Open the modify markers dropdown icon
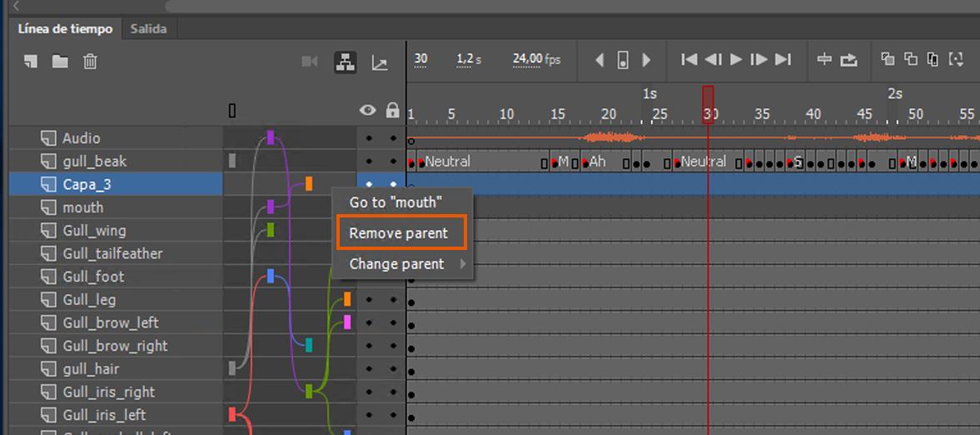980x435 pixels. click(956, 59)
